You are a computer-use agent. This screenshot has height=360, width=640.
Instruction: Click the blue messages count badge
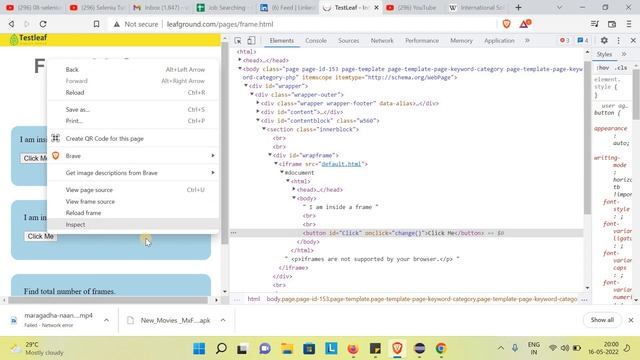click(x=583, y=40)
